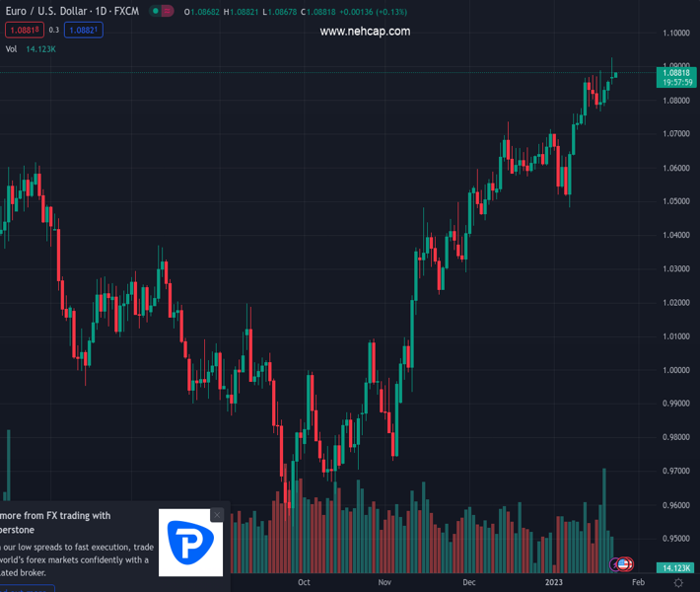Close the Pepperstone ad popup
The image size is (700, 592).
[217, 515]
